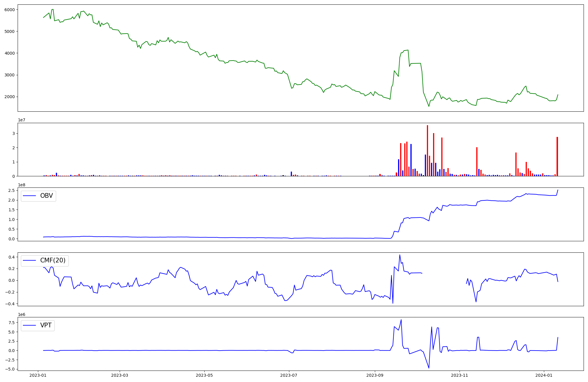Viewport: 588px width, 382px height.
Task: Click the 2023-07 x-axis date label
Action: [x=289, y=375]
